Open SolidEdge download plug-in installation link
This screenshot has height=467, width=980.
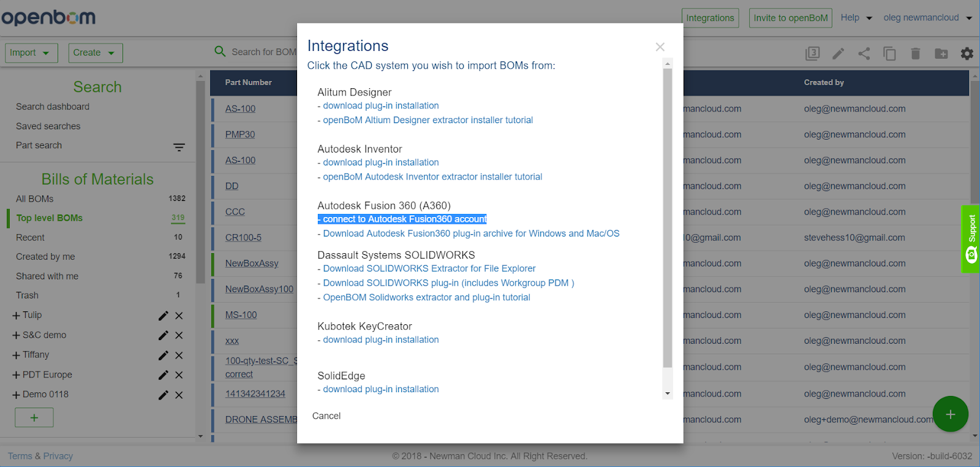click(380, 389)
